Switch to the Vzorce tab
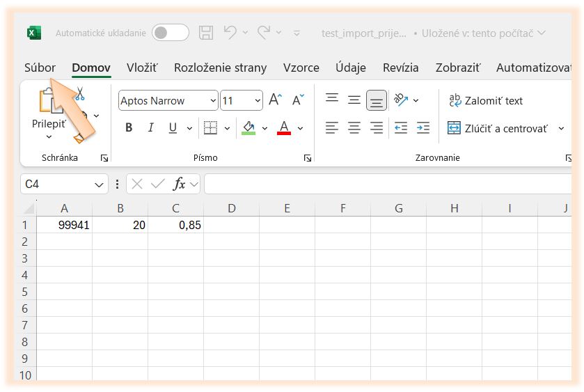The width and height of the screenshot is (584, 392). tap(301, 68)
